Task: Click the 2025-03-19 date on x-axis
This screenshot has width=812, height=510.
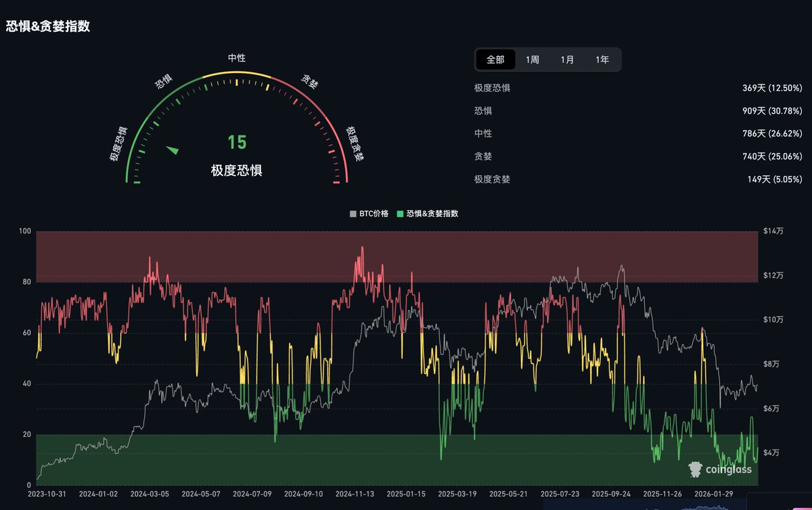Action: point(457,494)
